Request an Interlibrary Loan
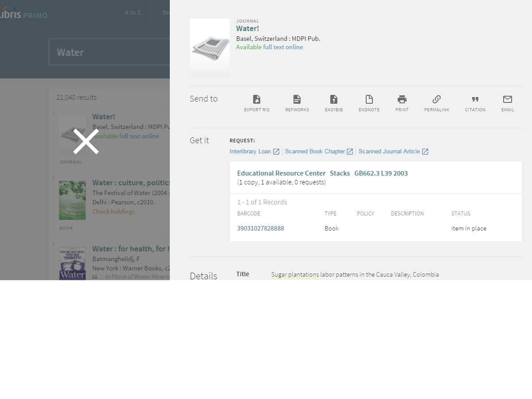532x399 pixels. [250, 152]
